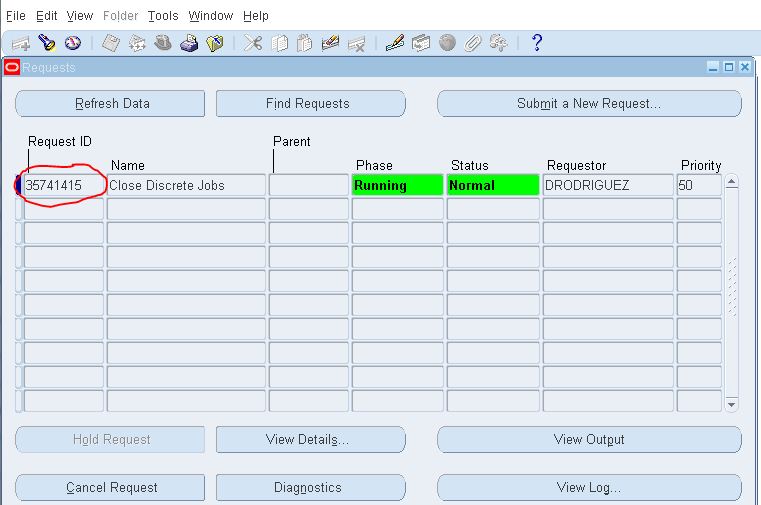Viewport: 761px width, 505px height.
Task: Open the File menu
Action: [x=15, y=16]
